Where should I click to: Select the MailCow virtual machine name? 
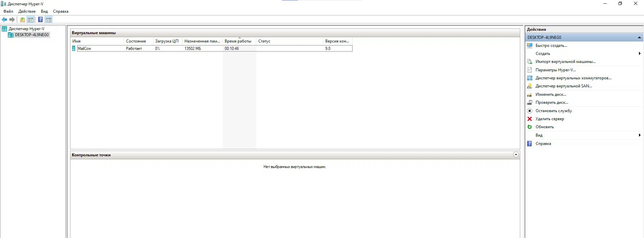point(85,49)
